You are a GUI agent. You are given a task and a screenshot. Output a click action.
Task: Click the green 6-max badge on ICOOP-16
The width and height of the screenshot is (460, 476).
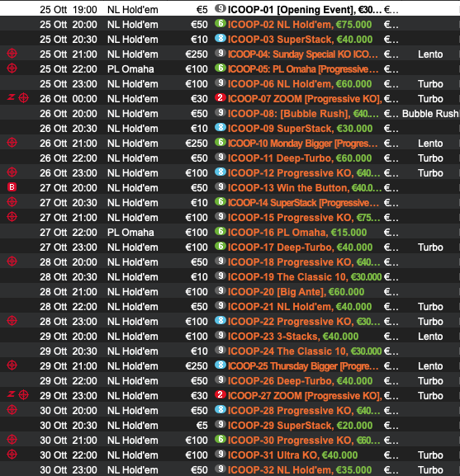coord(221,231)
